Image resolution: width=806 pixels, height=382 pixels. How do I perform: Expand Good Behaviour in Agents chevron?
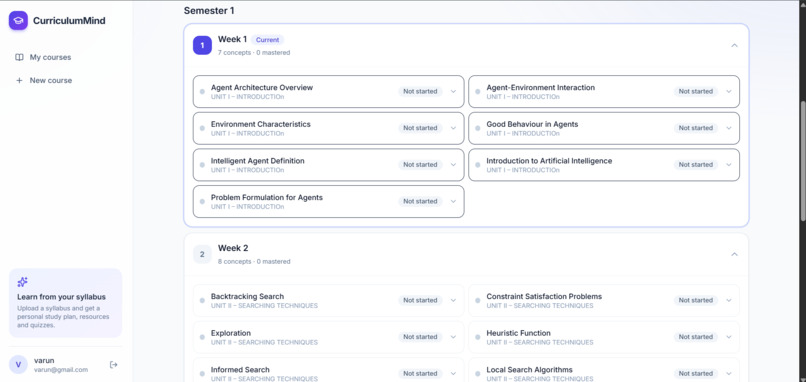click(x=728, y=128)
